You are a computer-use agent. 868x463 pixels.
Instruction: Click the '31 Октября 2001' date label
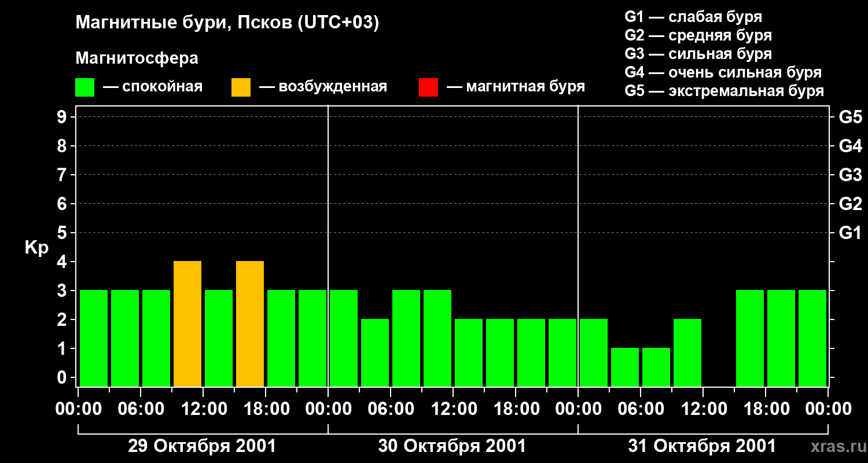[702, 446]
